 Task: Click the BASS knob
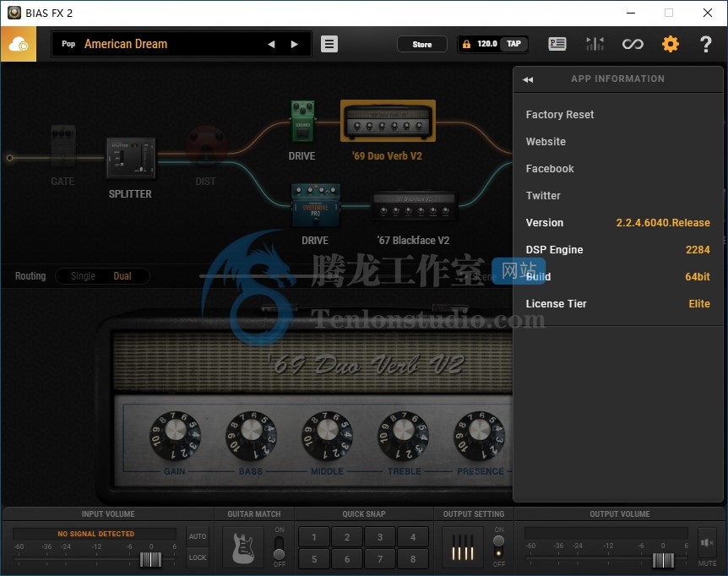(251, 436)
